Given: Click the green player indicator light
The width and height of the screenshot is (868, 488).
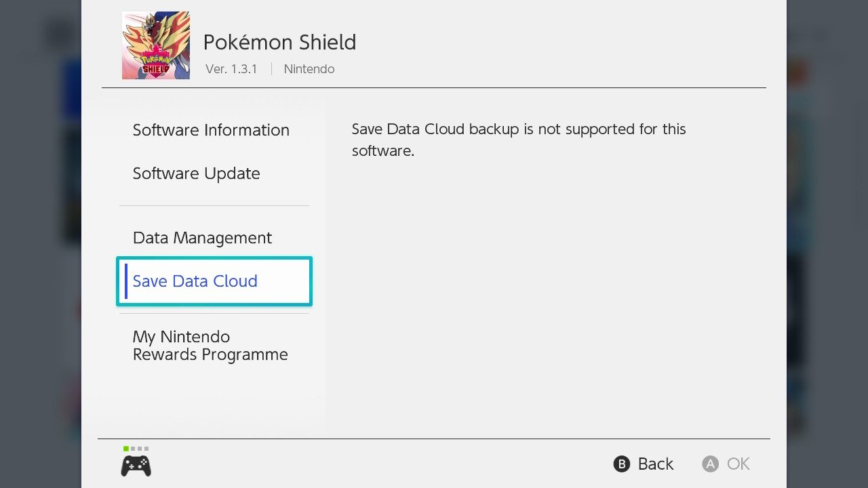Looking at the screenshot, I should (126, 449).
